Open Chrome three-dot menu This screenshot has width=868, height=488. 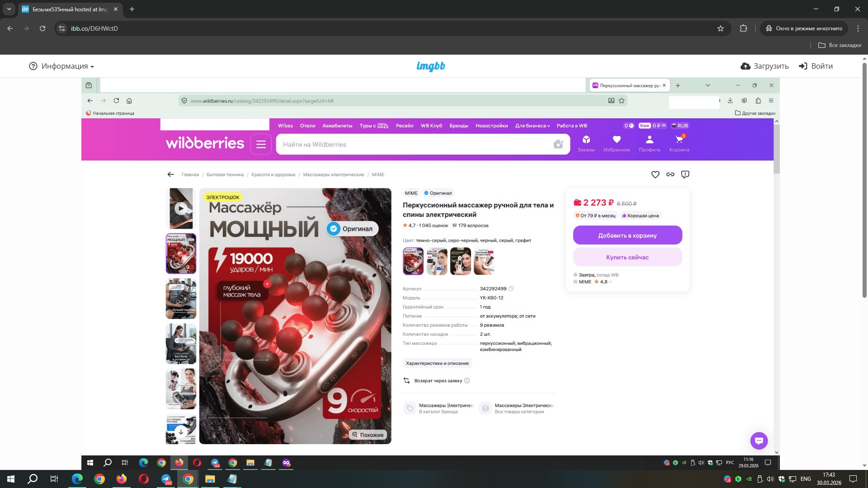[858, 28]
